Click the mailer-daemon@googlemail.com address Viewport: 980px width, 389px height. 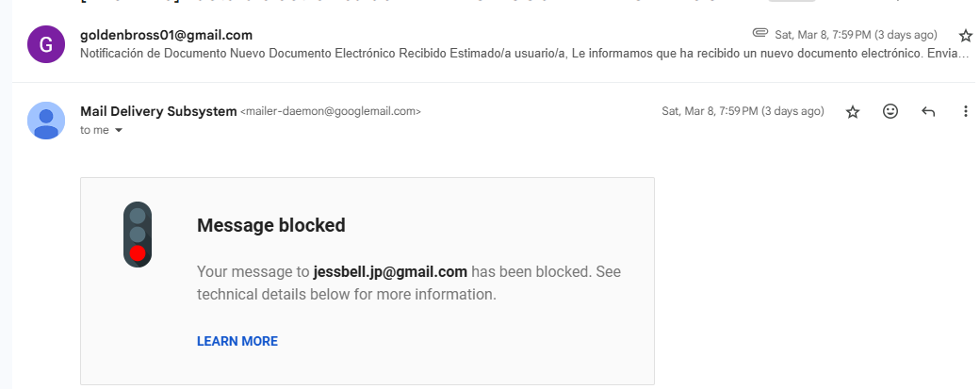tap(331, 112)
